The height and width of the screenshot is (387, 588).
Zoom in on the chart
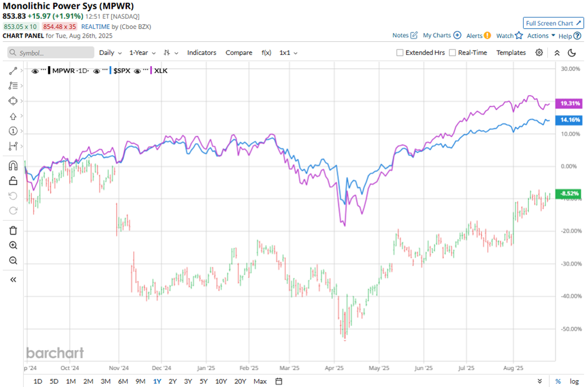pyautogui.click(x=13, y=245)
